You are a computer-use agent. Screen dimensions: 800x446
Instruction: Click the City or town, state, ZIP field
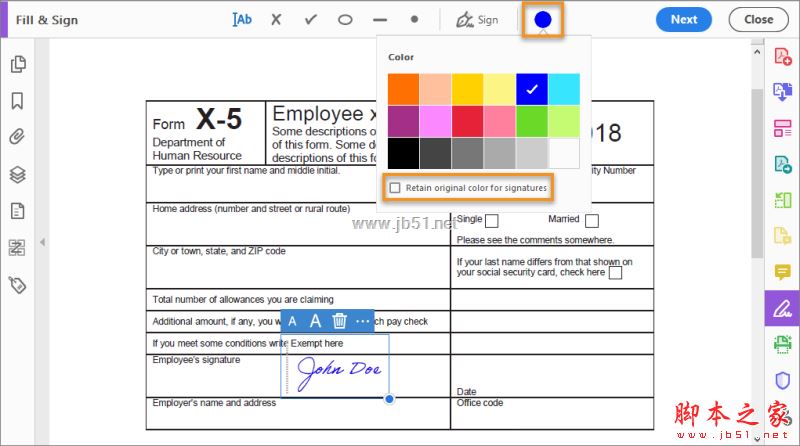pos(298,267)
